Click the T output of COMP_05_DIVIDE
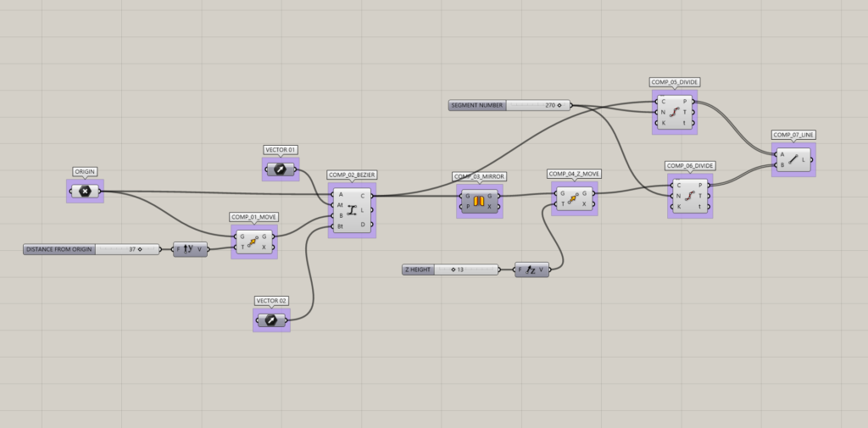The height and width of the screenshot is (428, 868). pyautogui.click(x=685, y=112)
